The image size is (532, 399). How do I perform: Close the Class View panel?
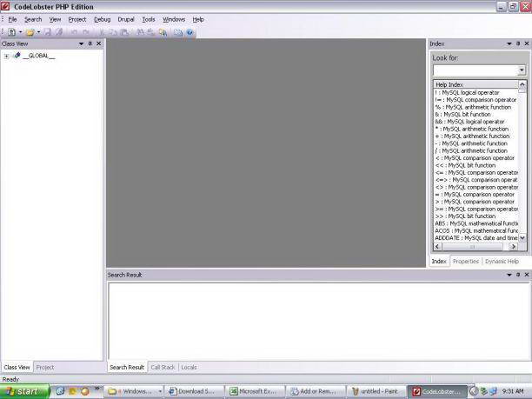pos(99,43)
